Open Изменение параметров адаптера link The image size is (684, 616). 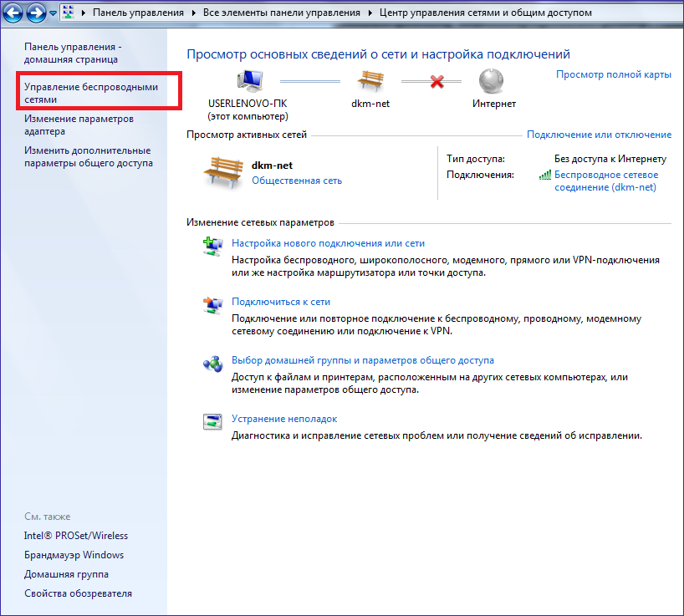[78, 125]
